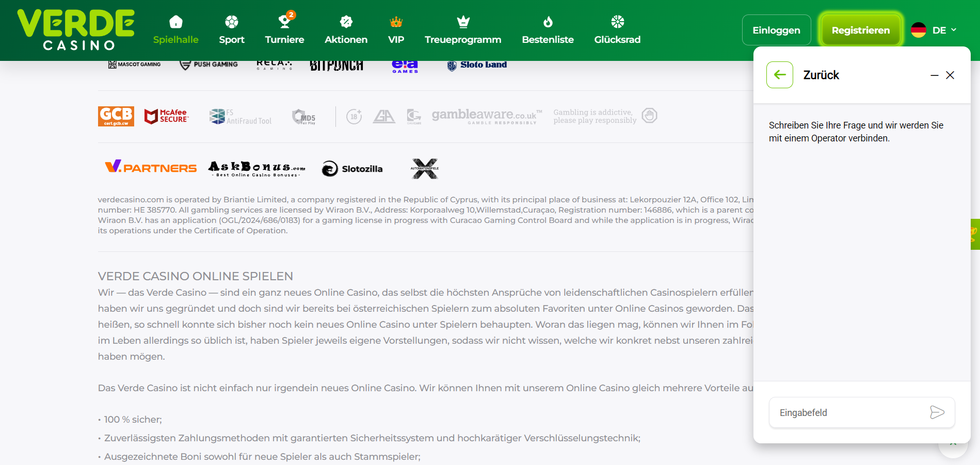The width and height of the screenshot is (980, 465).
Task: Open the Bestenliste page
Action: tap(548, 30)
